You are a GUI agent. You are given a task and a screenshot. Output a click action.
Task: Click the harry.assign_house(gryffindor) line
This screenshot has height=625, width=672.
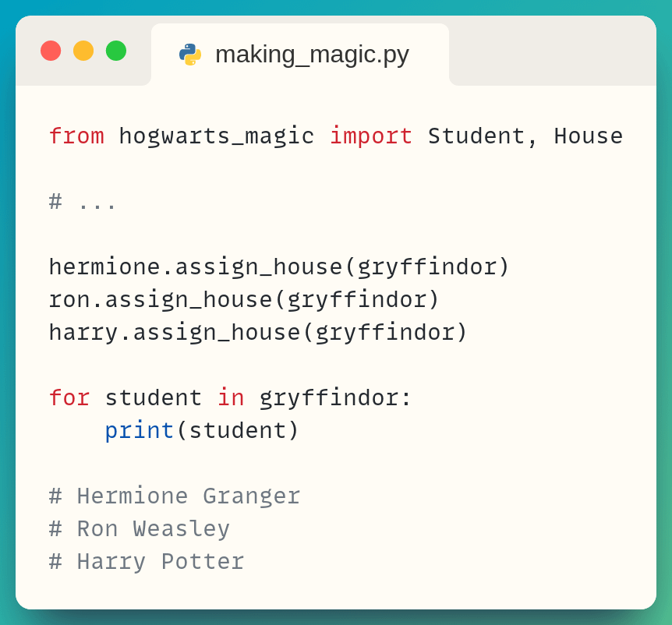(x=258, y=333)
